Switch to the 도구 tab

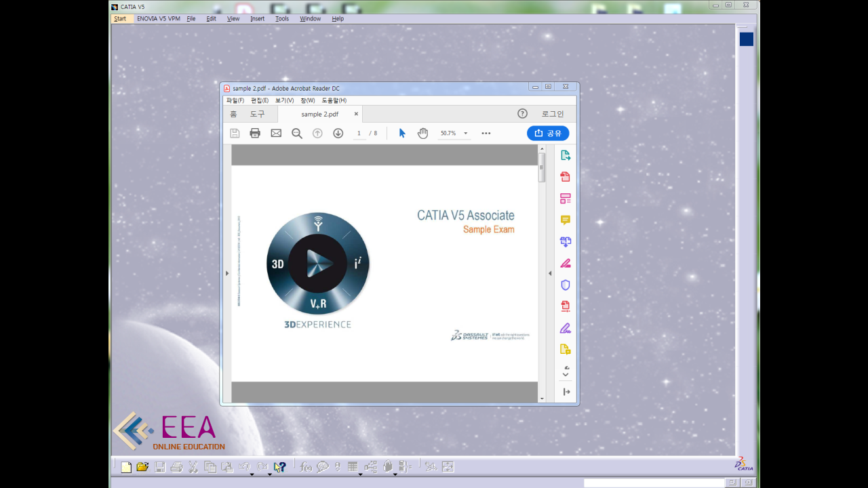(x=258, y=114)
